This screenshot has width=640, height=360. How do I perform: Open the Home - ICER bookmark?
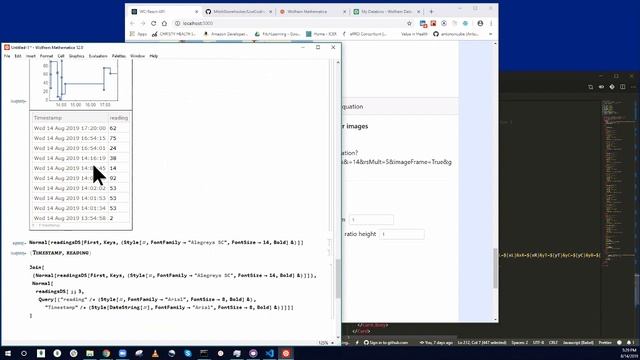[x=322, y=34]
